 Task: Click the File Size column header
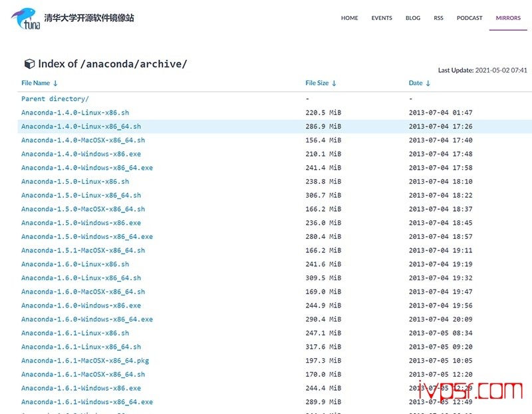pos(317,83)
